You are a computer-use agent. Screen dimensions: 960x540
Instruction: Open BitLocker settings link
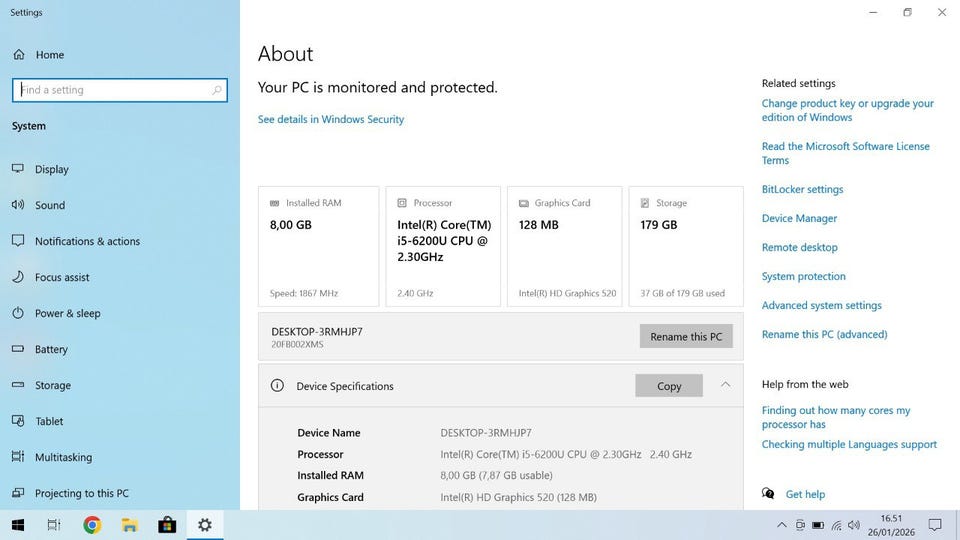pos(802,189)
